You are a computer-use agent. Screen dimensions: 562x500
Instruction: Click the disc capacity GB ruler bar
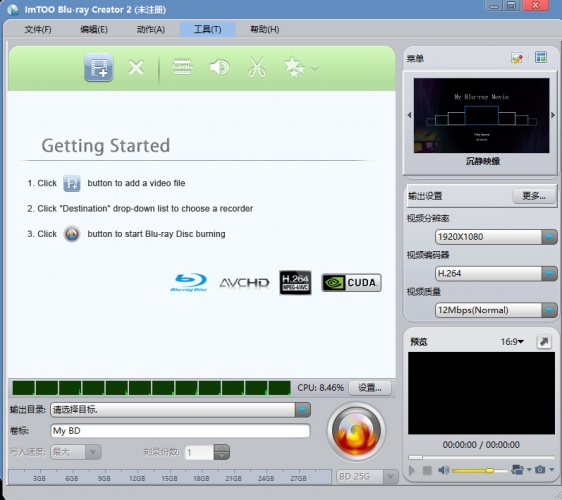pyautogui.click(x=170, y=477)
